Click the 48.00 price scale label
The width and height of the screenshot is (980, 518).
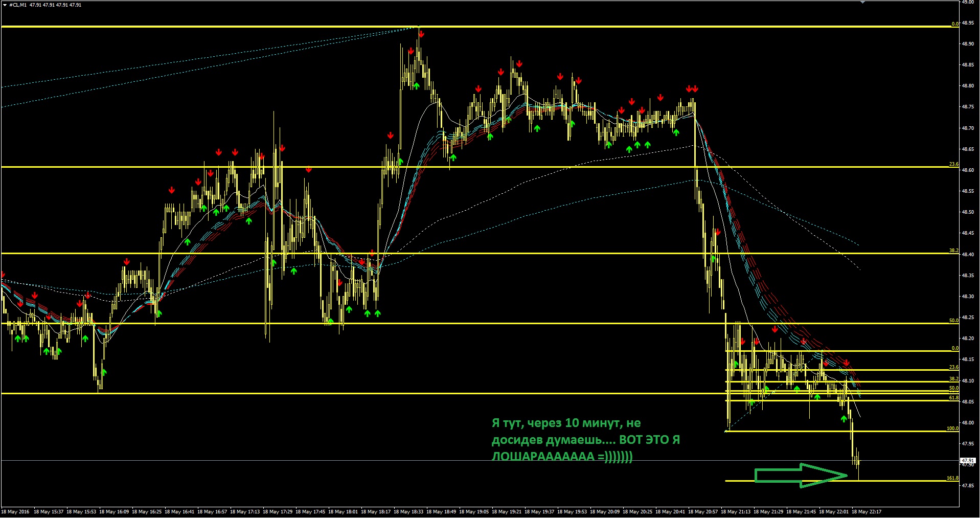968,423
